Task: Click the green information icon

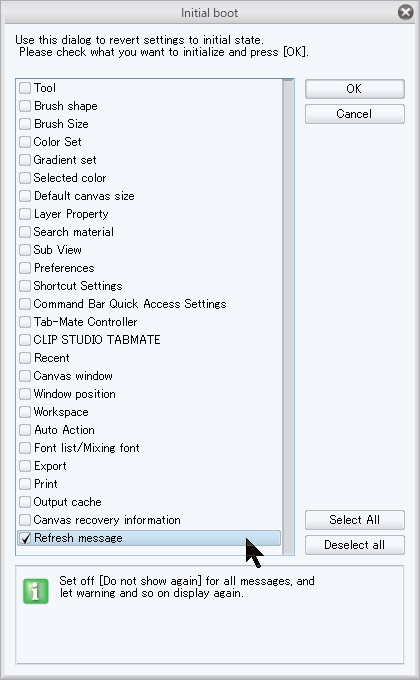Action: click(x=36, y=591)
